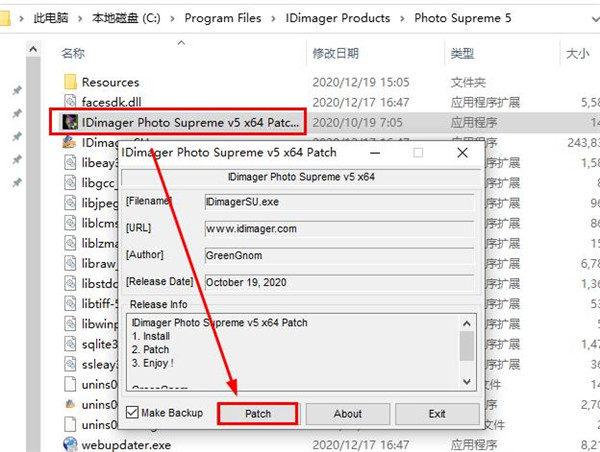Sort files by 修改日期 column header
The width and height of the screenshot is (600, 452).
(x=336, y=53)
